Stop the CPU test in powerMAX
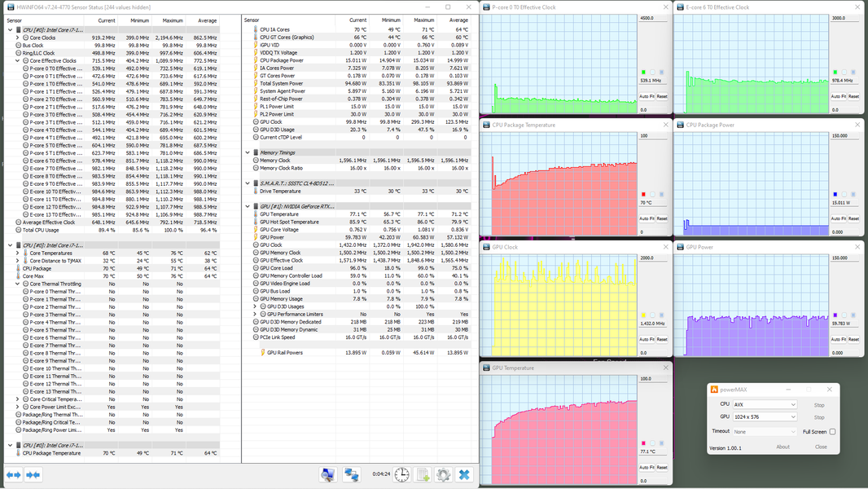868x489 pixels. pos(819,405)
